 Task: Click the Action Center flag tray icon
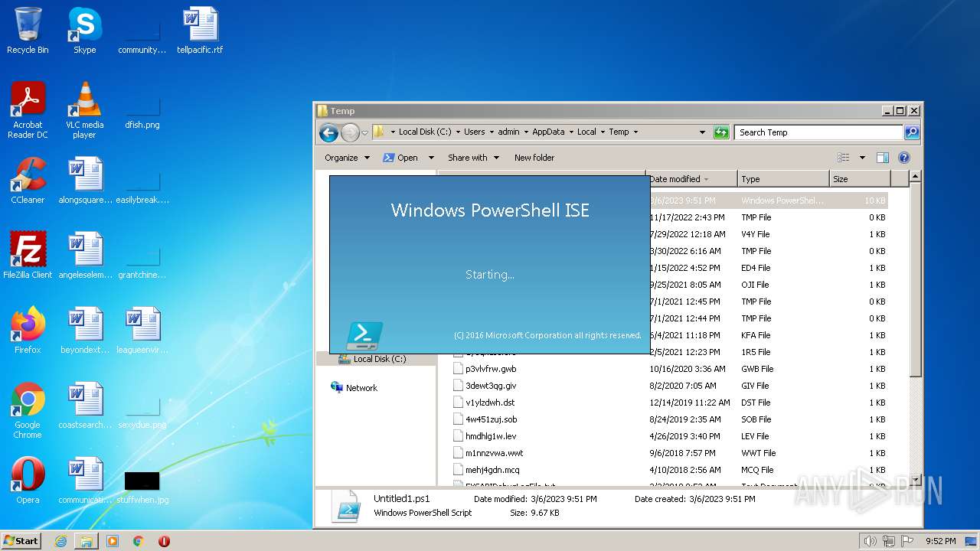coord(908,541)
